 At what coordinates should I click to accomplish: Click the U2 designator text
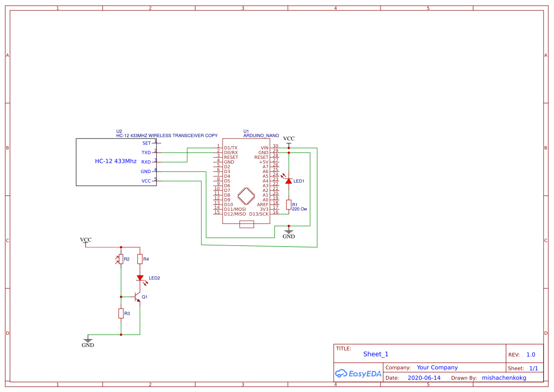pos(119,131)
